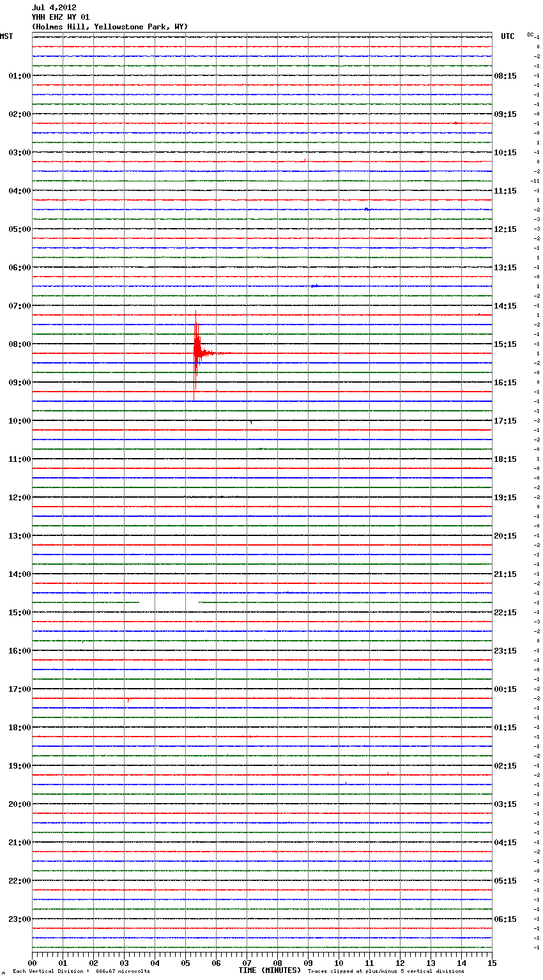Click the 04:15 UTC row label
The width and height of the screenshot is (543, 980).
(505, 843)
